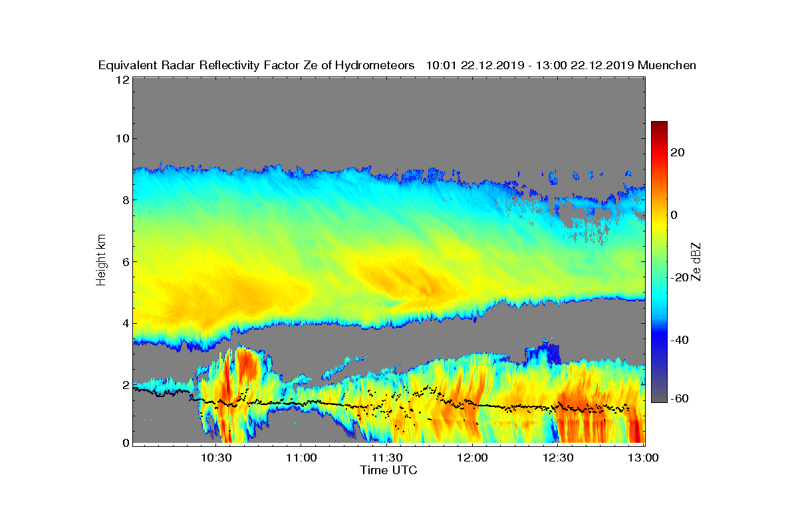Click the 'Height km' axis label
The height and width of the screenshot is (532, 798).
[101, 260]
